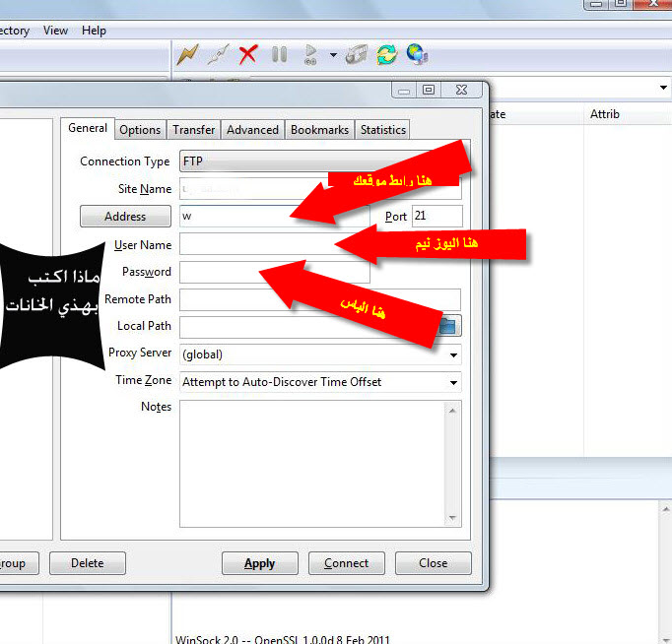672x644 pixels.
Task: Open the View menu
Action: pyautogui.click(x=56, y=31)
